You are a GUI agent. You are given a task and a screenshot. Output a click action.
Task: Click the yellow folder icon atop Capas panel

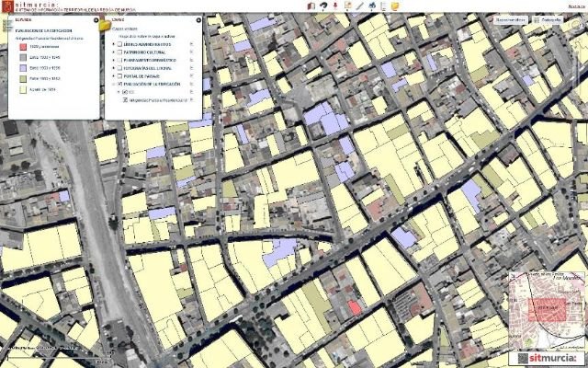pyautogui.click(x=105, y=26)
